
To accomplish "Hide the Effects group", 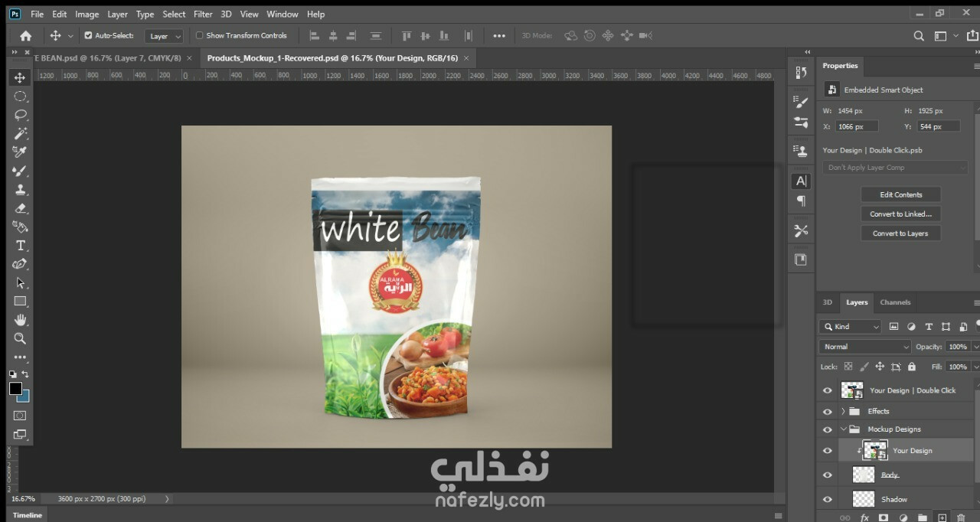I will click(x=827, y=411).
